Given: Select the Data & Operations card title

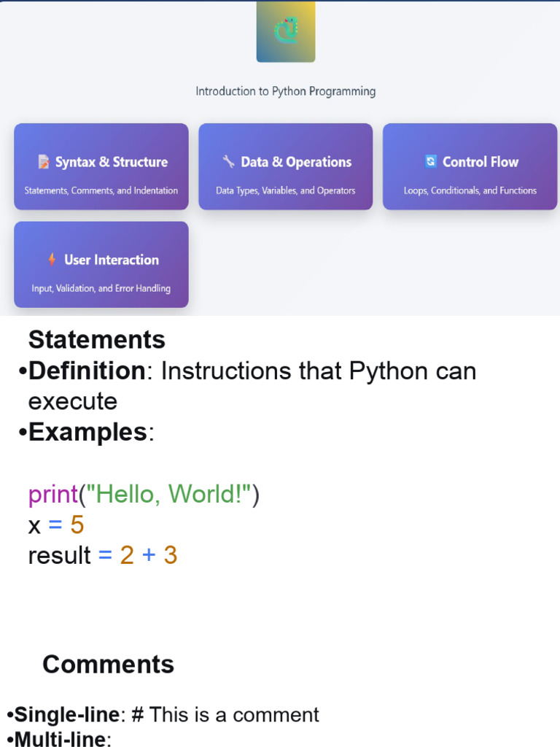Looking at the screenshot, I should click(x=296, y=162).
